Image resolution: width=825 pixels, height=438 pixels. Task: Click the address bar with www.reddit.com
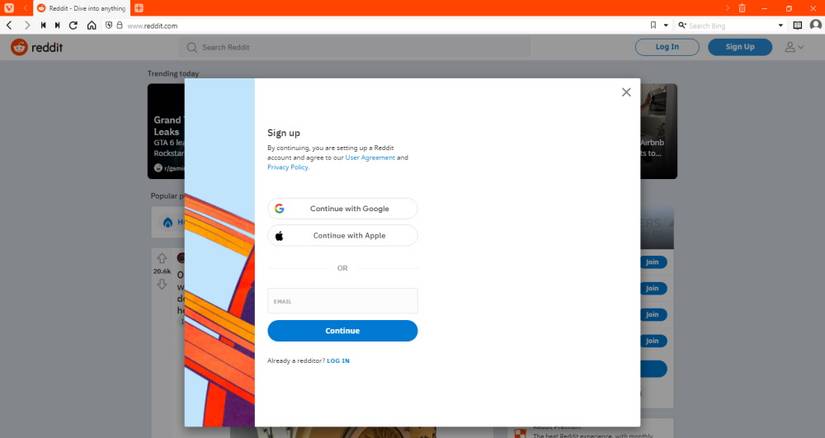pos(153,26)
